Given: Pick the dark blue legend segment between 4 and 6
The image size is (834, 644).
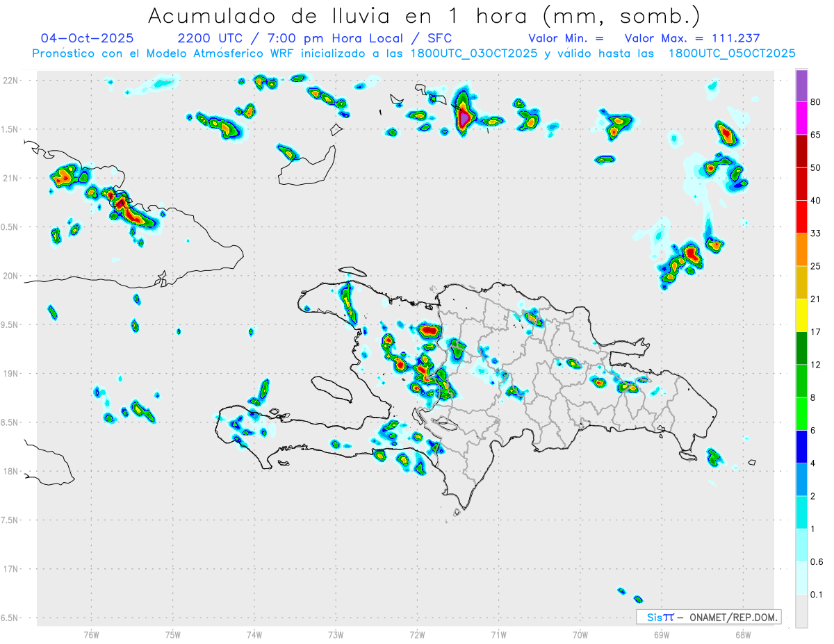Looking at the screenshot, I should (x=801, y=447).
